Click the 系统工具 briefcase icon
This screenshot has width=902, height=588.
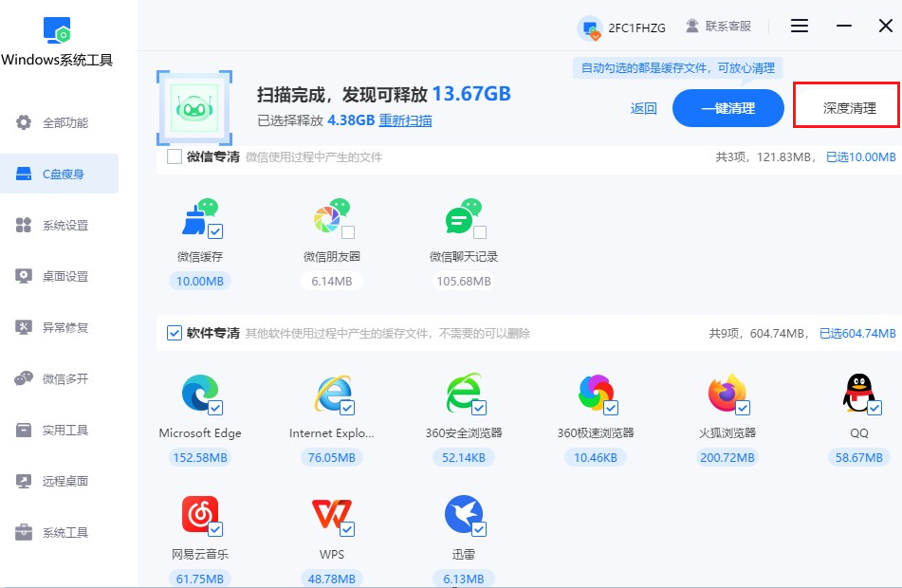point(24,532)
